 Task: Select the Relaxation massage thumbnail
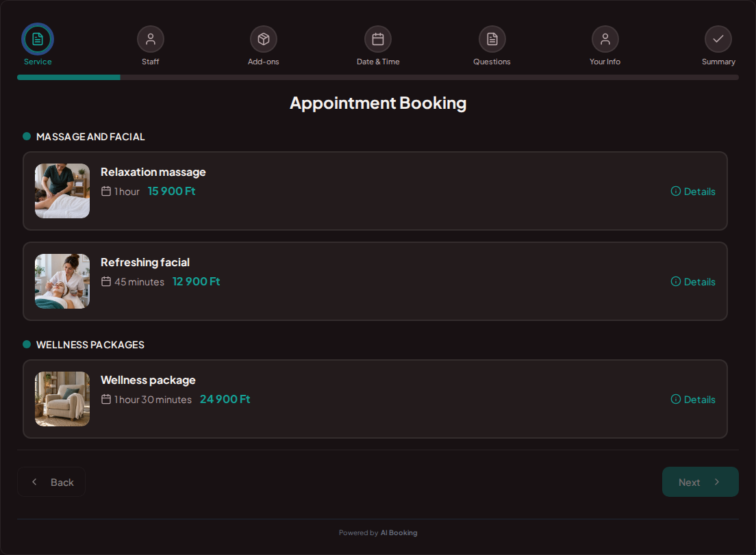click(62, 191)
